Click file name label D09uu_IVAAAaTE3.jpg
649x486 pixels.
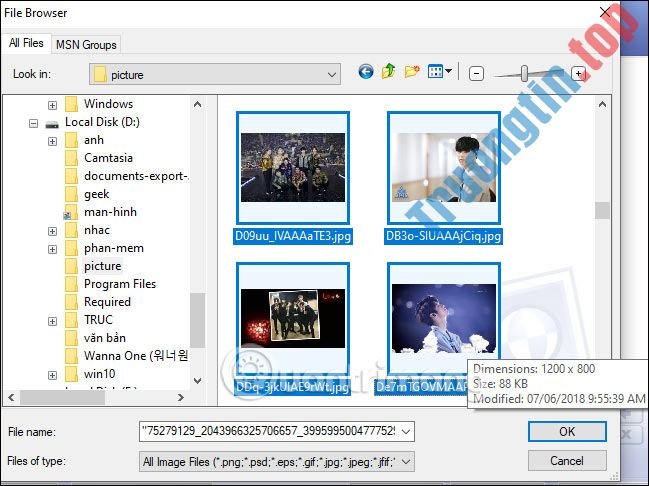(x=293, y=236)
